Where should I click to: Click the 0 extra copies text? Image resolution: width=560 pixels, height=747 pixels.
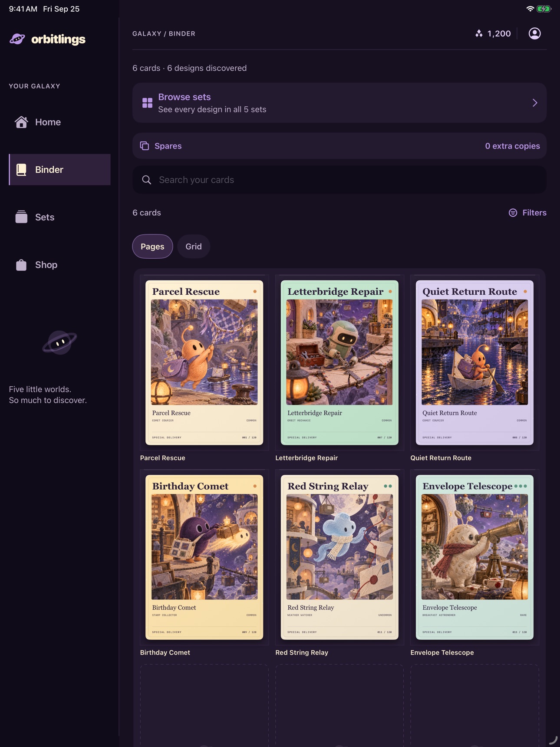(x=512, y=146)
